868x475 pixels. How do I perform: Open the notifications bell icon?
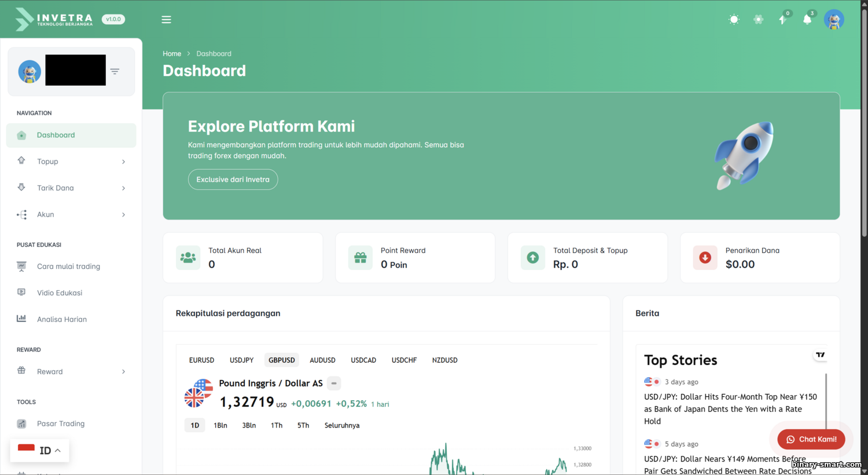pos(807,20)
